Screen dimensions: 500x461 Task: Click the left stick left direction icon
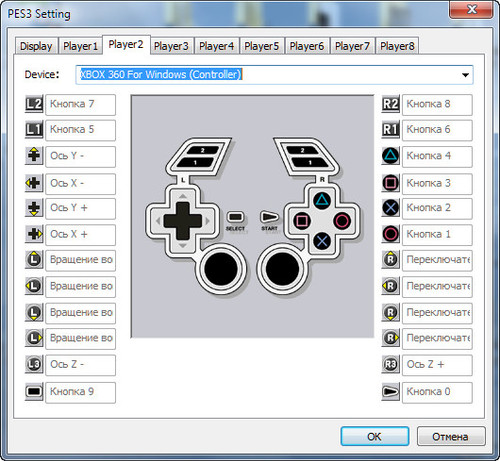[x=34, y=286]
